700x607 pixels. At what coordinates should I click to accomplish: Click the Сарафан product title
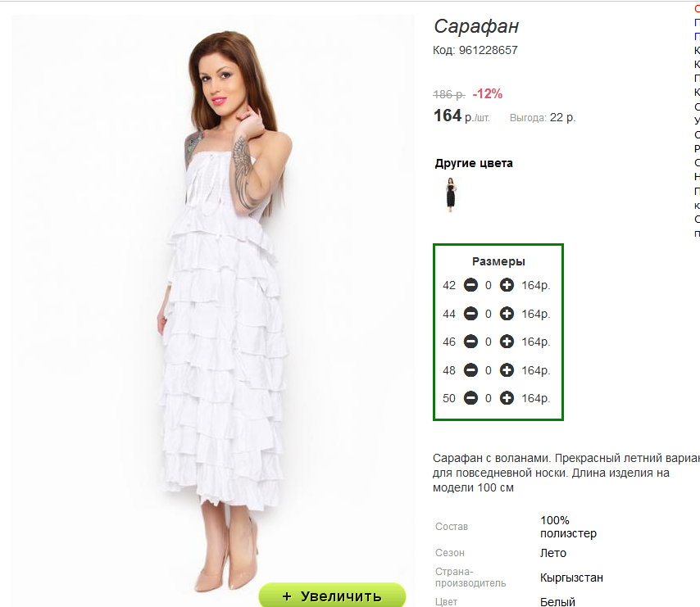click(476, 26)
